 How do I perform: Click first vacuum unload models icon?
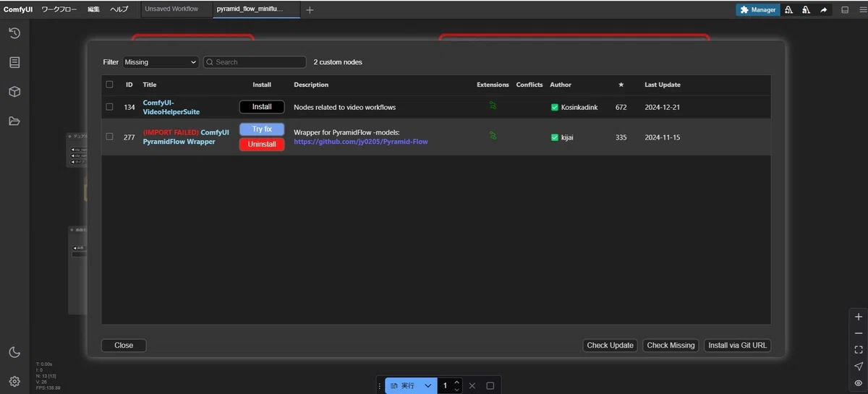pos(788,10)
